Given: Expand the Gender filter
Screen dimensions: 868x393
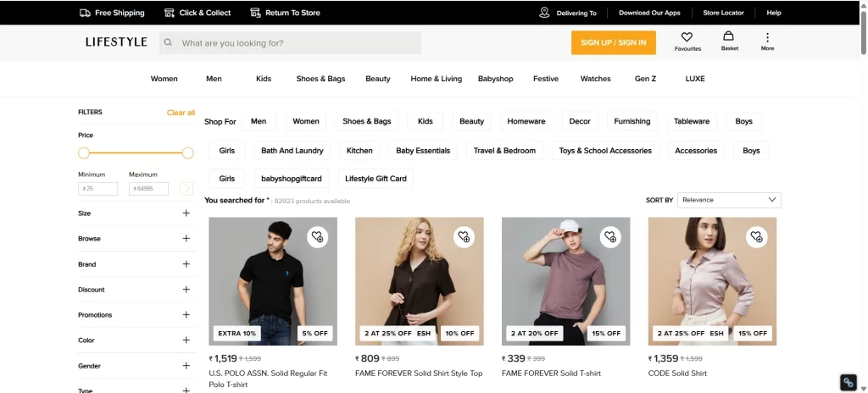Looking at the screenshot, I should 186,366.
